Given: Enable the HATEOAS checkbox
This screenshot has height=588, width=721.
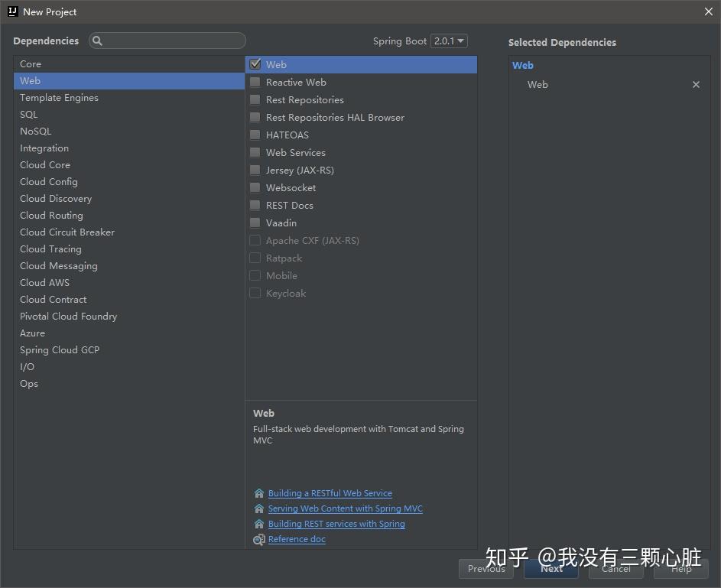Looking at the screenshot, I should click(255, 135).
